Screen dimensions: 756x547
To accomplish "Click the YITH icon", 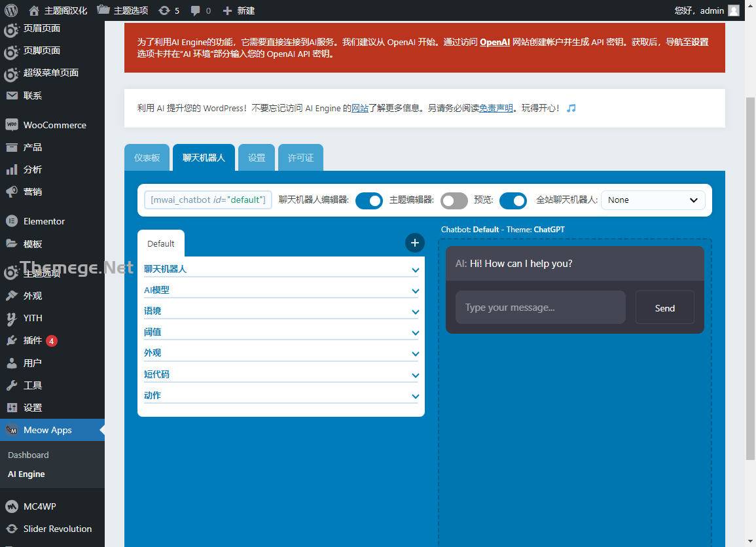I will 12,318.
